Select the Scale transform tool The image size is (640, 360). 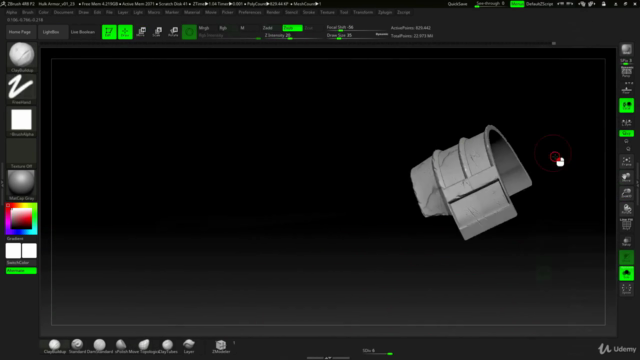pos(157,32)
